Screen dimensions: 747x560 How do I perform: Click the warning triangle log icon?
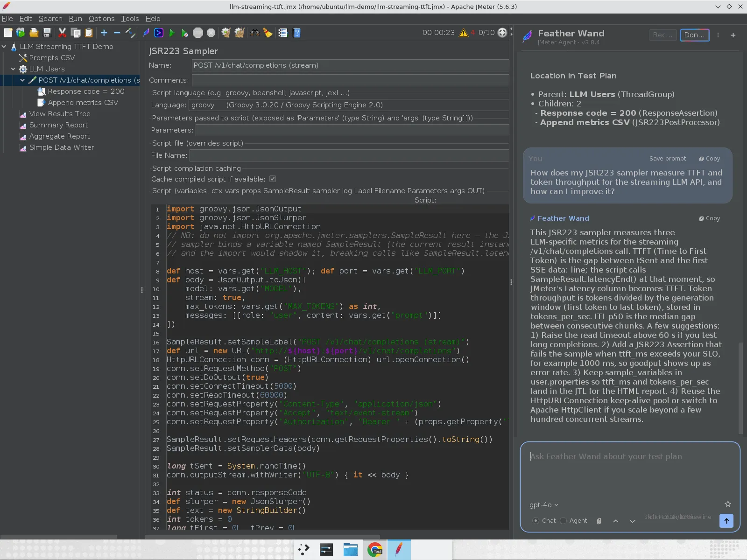coord(464,33)
